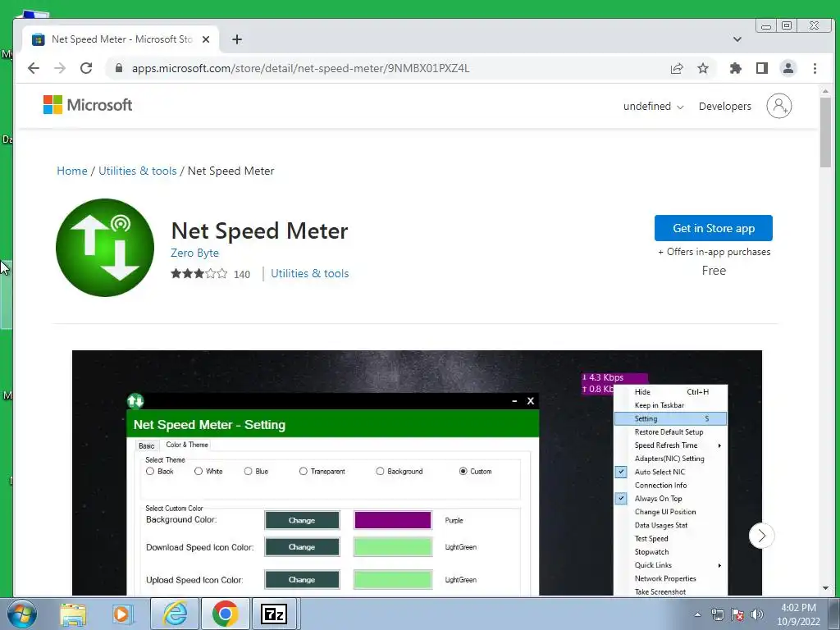Open 7-Zip from taskbar
This screenshot has height=630, width=840.
[x=274, y=614]
